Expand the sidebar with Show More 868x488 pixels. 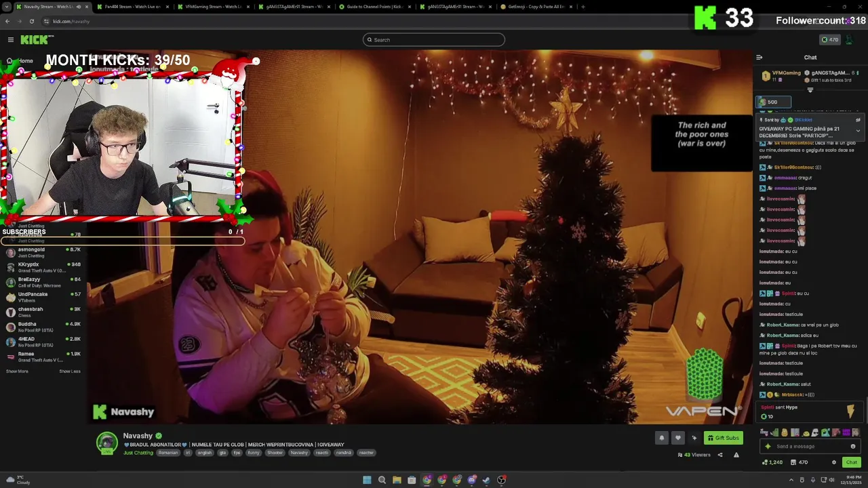[17, 371]
